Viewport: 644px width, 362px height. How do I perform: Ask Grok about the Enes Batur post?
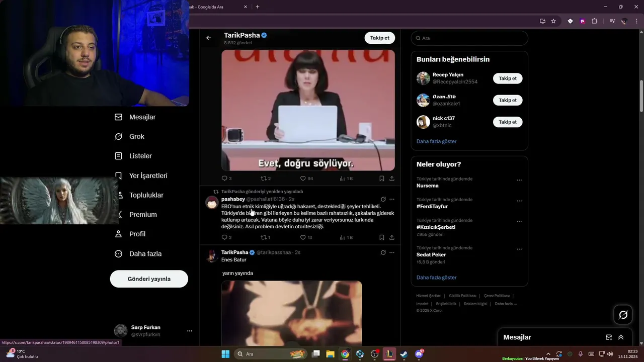[x=383, y=252]
